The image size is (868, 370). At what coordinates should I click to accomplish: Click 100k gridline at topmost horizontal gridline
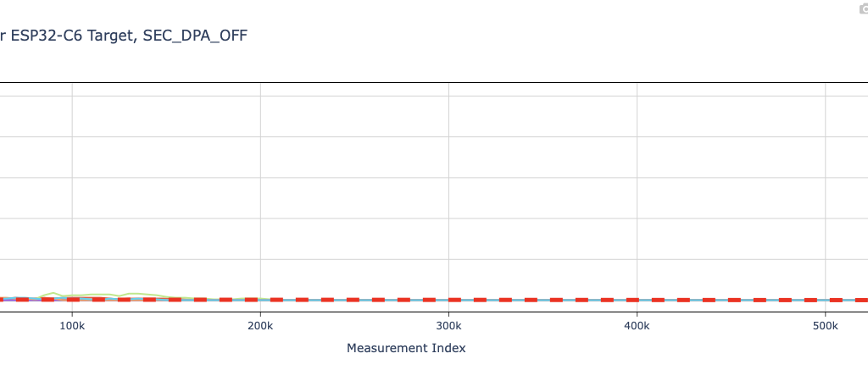click(x=72, y=96)
